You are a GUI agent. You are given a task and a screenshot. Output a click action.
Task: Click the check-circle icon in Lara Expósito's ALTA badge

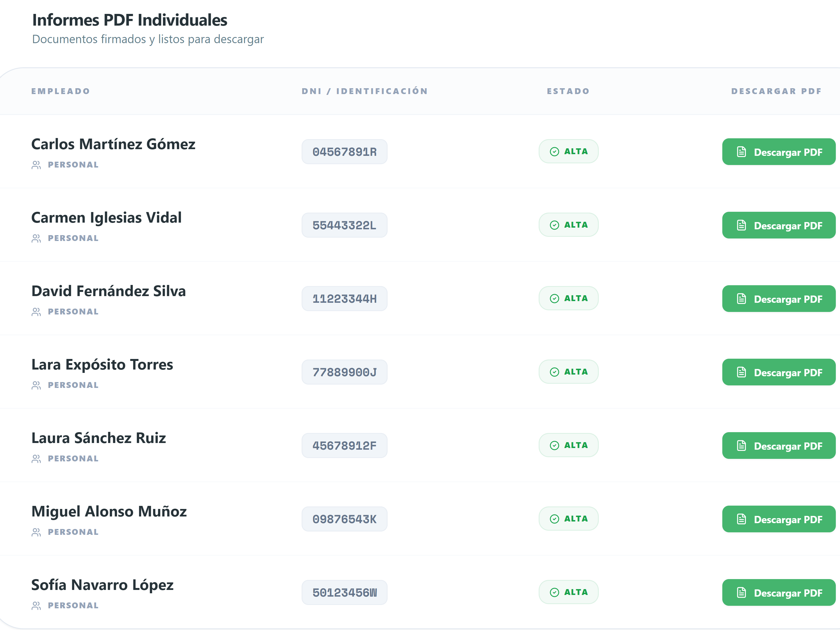pos(555,372)
